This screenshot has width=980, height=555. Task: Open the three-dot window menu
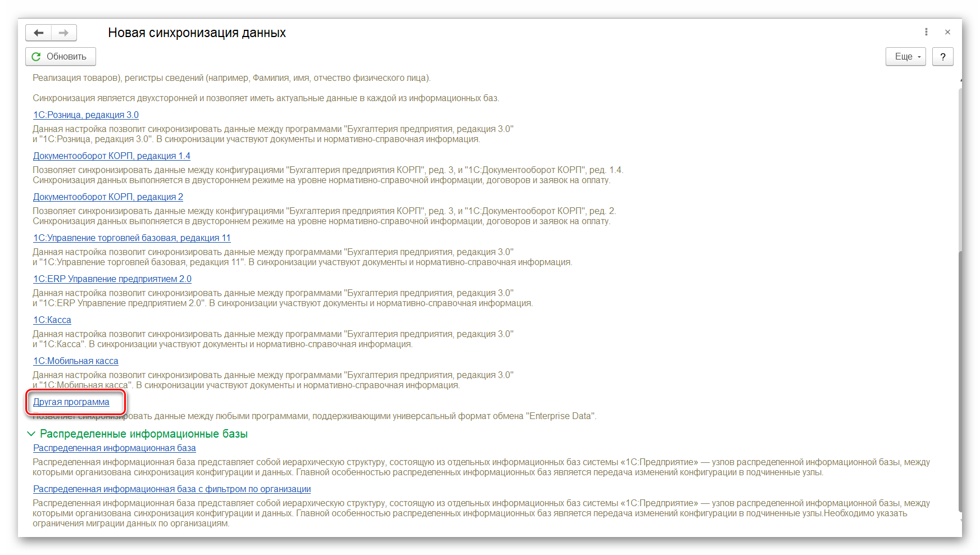pos(926,32)
